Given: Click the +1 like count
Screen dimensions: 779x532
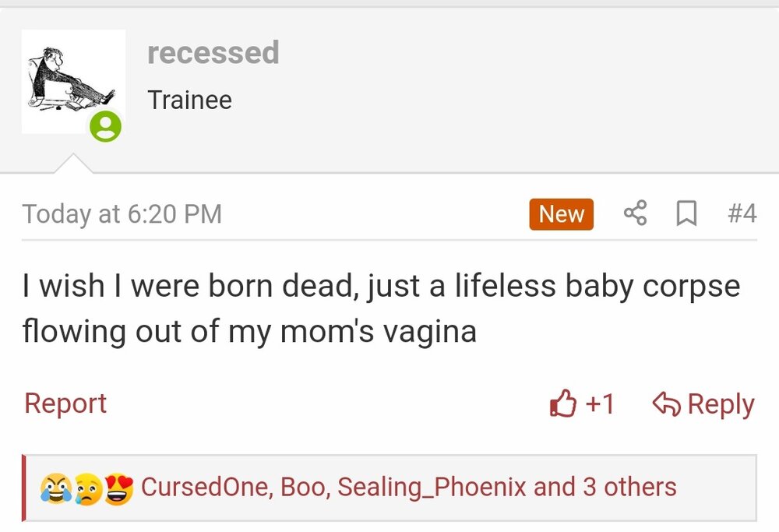Looking at the screenshot, I should [599, 403].
